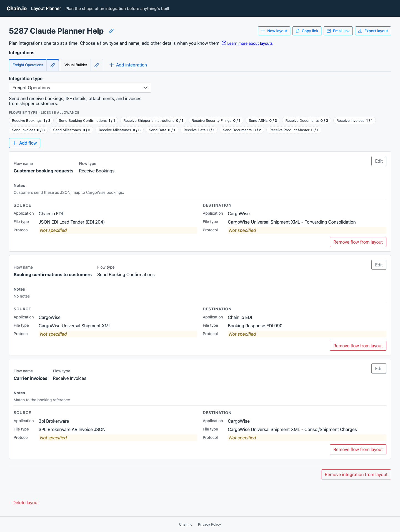Remove Booking confirmations flow from layout
Viewport: 400px width, 532px height.
pyautogui.click(x=358, y=346)
